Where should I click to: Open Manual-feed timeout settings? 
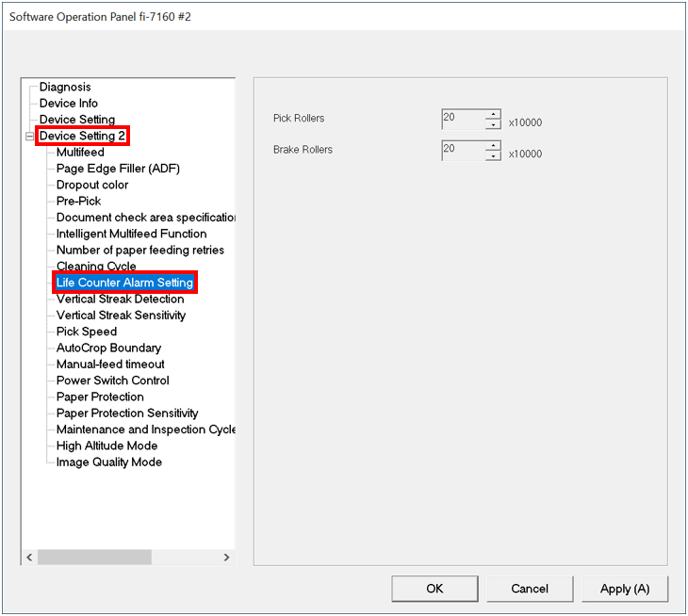pos(110,364)
